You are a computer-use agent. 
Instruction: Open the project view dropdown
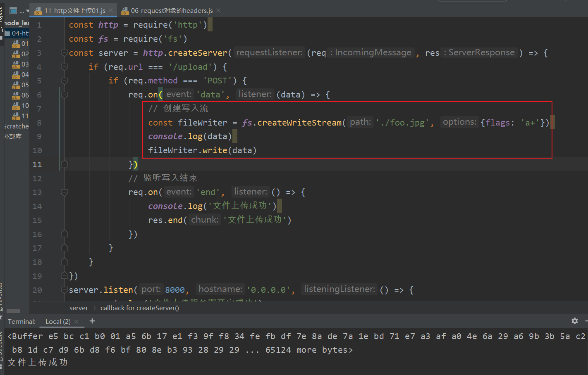27,11
